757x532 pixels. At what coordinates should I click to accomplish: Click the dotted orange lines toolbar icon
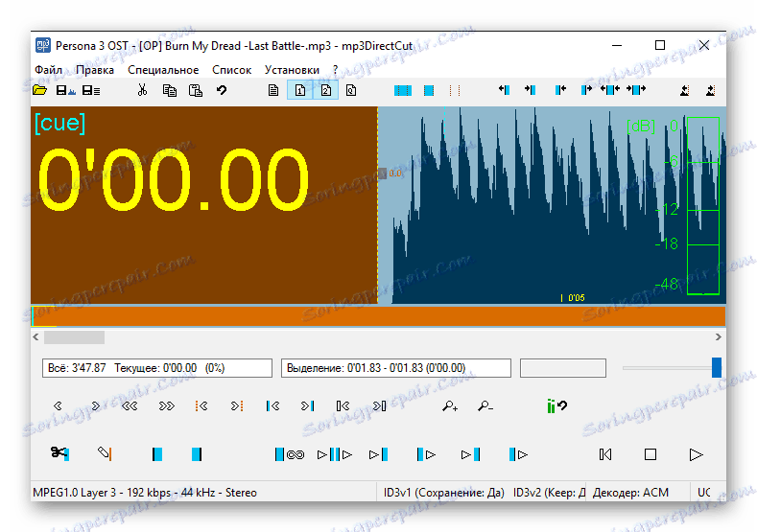(455, 90)
